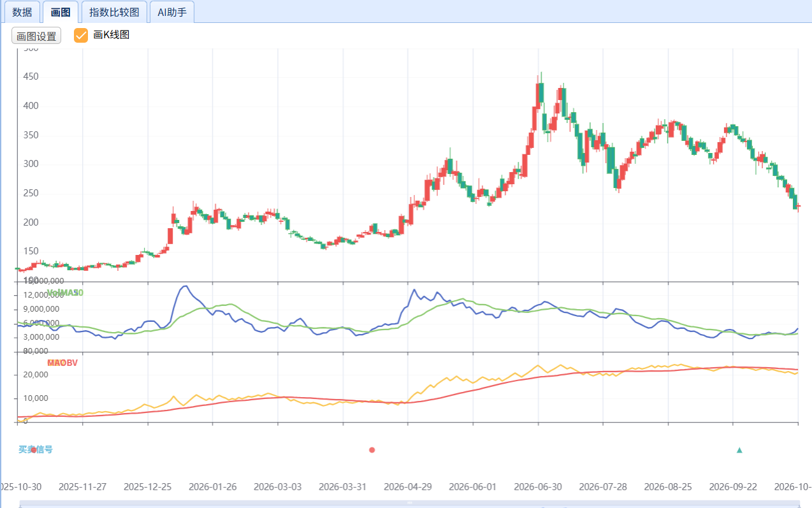Switch to the 数据 tab

pyautogui.click(x=22, y=12)
